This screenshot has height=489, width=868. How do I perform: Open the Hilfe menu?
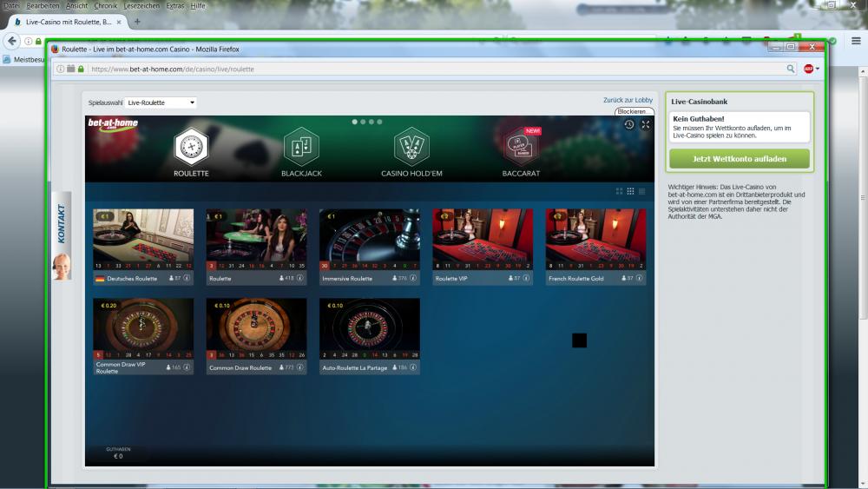point(198,5)
